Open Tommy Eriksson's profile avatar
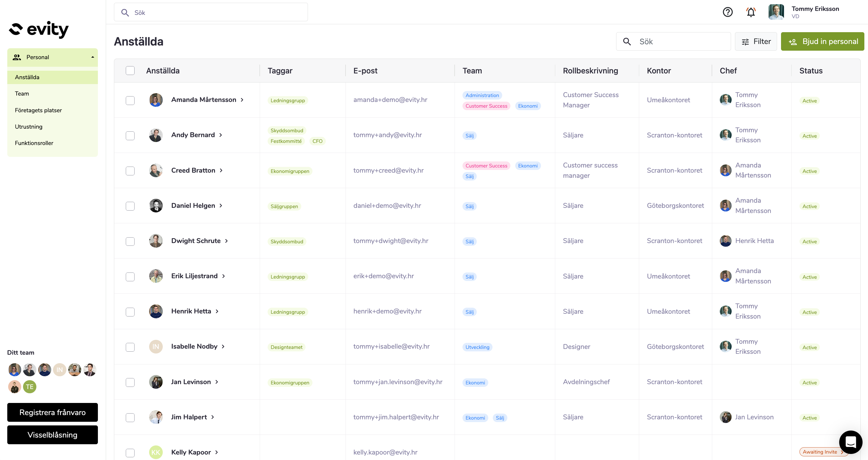 click(x=776, y=12)
